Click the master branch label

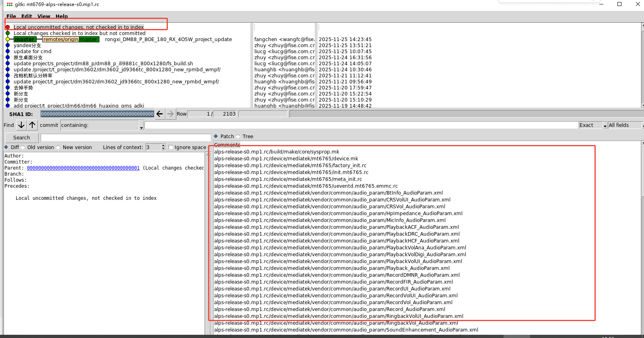25,39
